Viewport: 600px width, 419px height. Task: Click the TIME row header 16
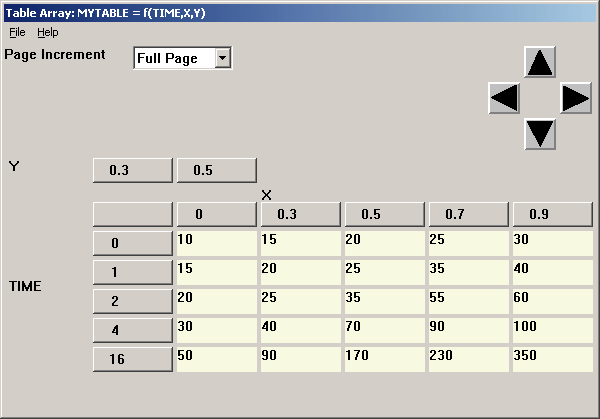coord(133,359)
